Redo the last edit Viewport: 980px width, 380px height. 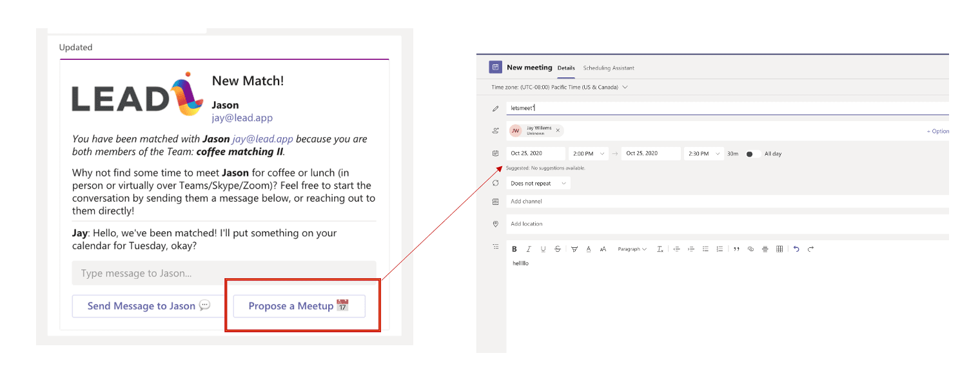[811, 249]
